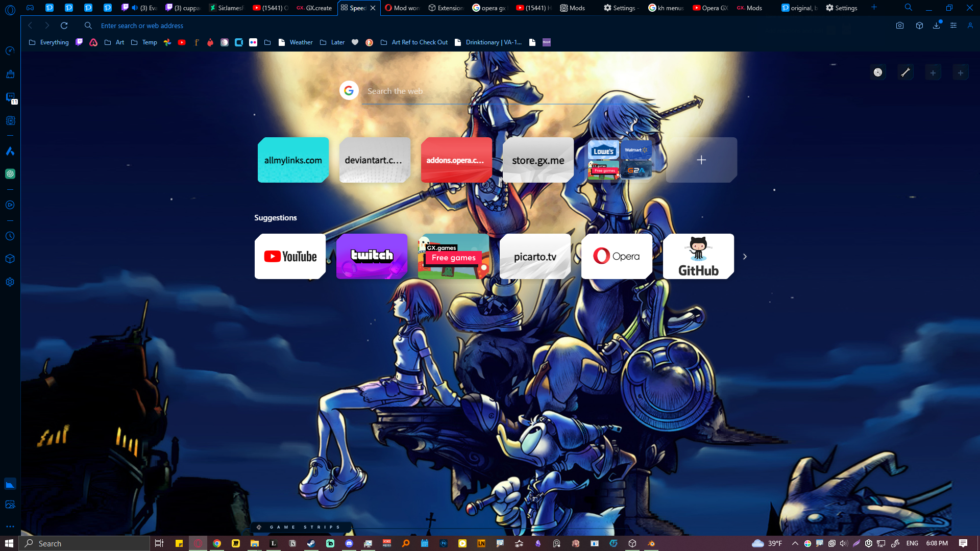Add a new speed dial tile

tap(701, 160)
